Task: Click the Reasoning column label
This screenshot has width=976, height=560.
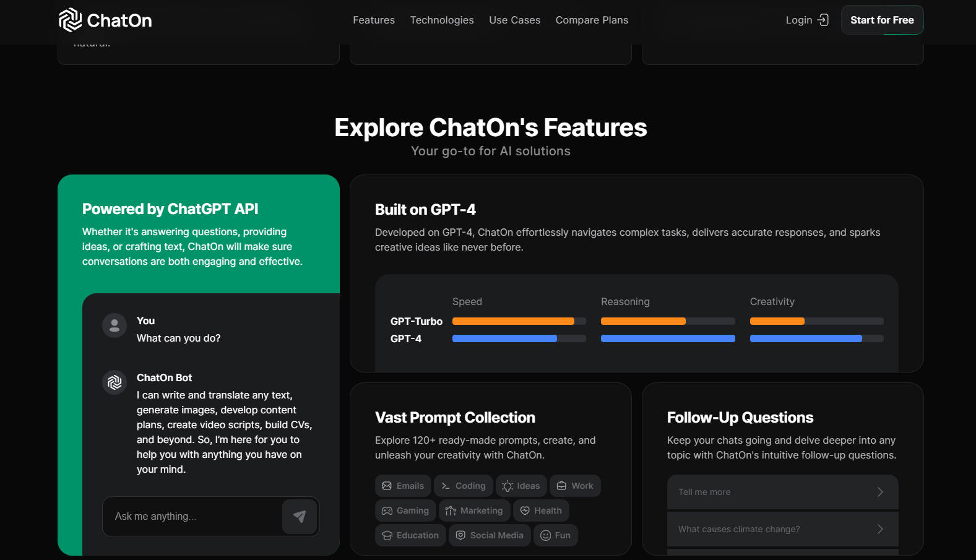Action: point(625,301)
